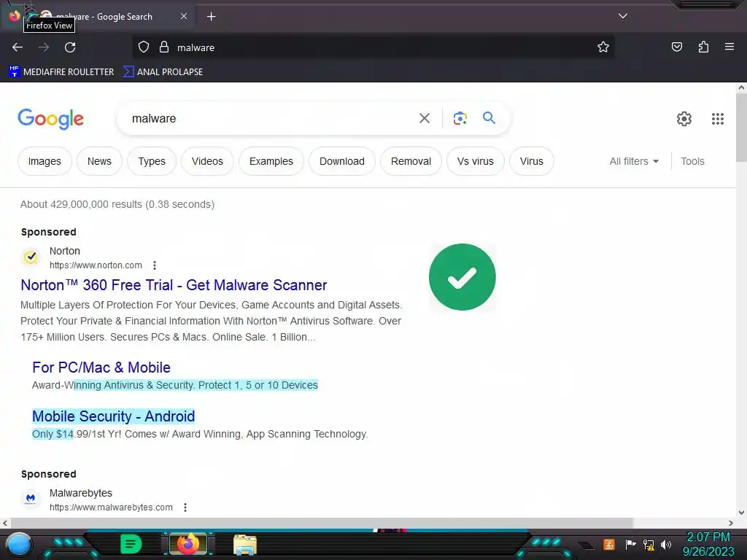Open tracking protection shield icon
The height and width of the screenshot is (560, 747).
pyautogui.click(x=144, y=47)
